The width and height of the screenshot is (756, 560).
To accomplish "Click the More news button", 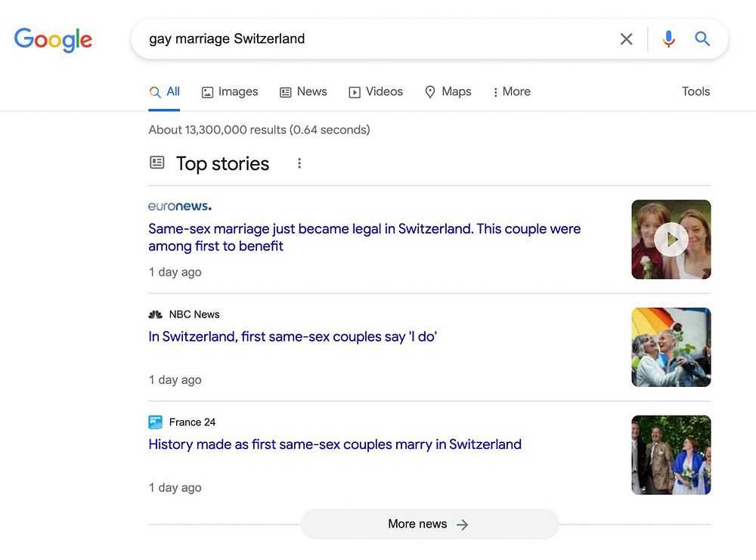I will (x=429, y=524).
